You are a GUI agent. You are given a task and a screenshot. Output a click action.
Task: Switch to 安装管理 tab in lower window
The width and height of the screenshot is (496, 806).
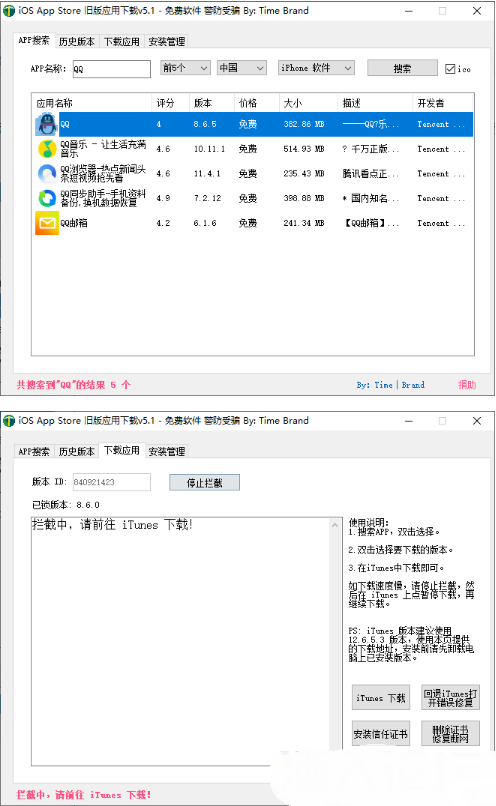[x=167, y=451]
